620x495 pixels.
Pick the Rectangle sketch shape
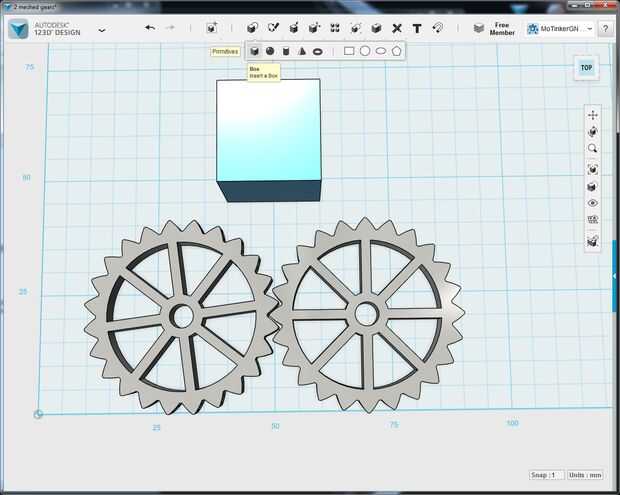point(349,51)
